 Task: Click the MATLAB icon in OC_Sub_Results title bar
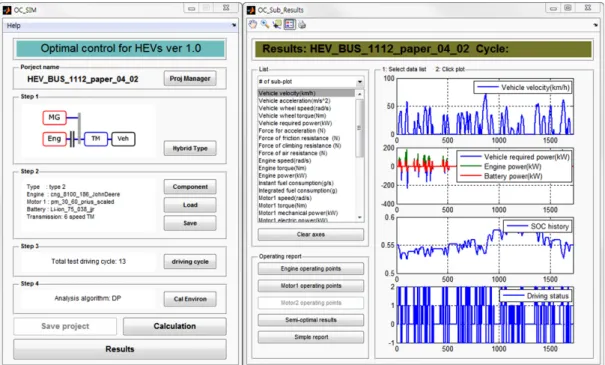(x=251, y=10)
